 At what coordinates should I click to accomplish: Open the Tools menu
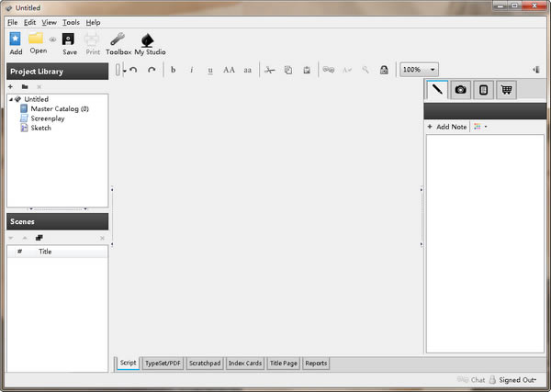(x=71, y=22)
